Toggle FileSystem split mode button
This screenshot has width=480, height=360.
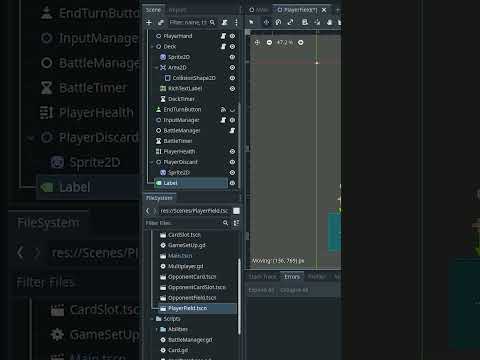236,211
